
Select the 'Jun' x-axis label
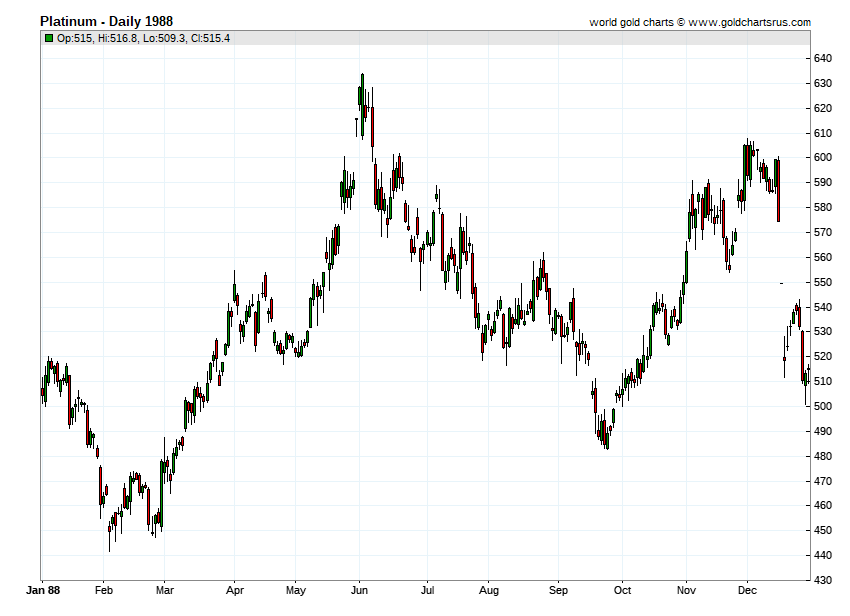coord(359,590)
